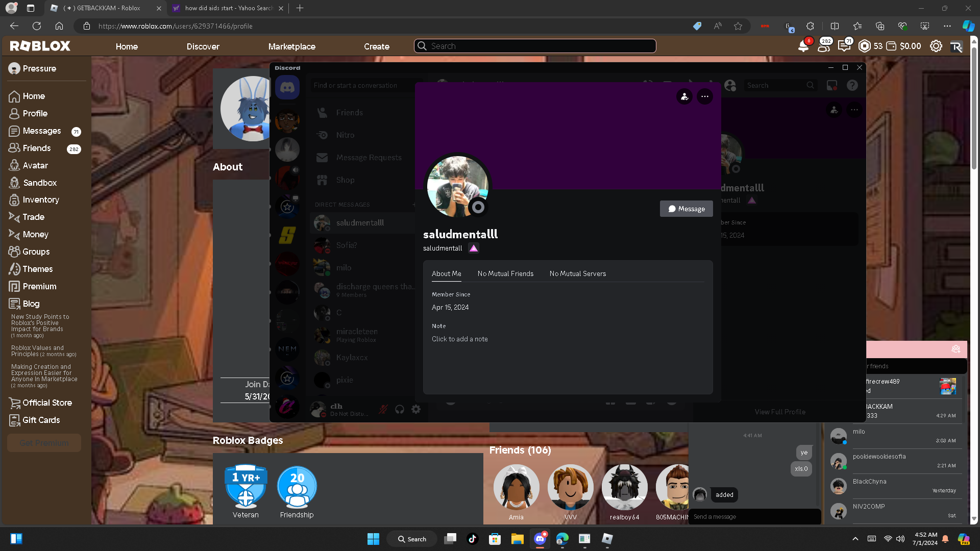Open Discord from the taskbar
The height and width of the screenshot is (551, 980).
(x=540, y=539)
